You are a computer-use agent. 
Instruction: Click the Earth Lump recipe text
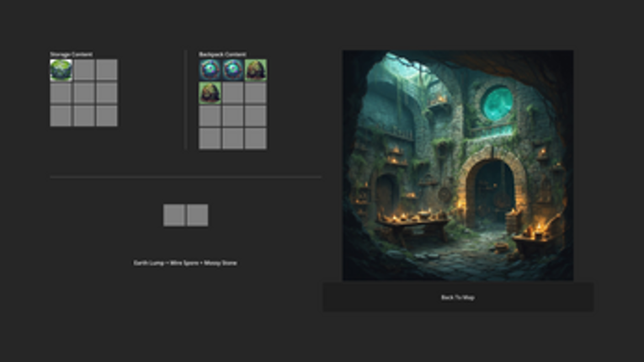click(x=185, y=263)
